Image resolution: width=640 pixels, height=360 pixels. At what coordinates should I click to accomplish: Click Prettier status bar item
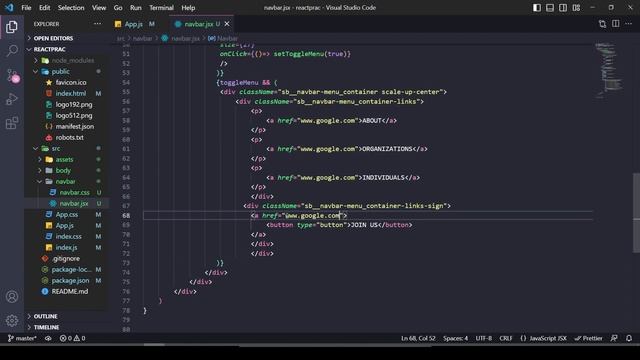(588, 338)
